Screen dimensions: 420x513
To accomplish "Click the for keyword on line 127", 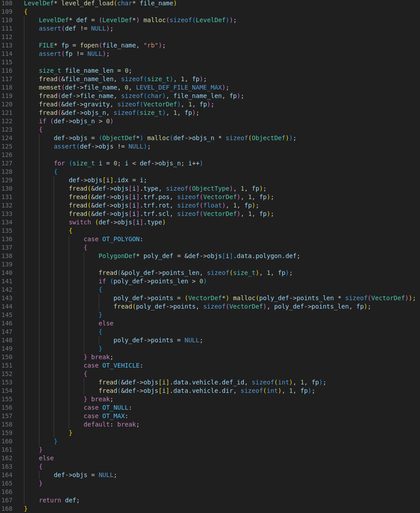I will tap(59, 163).
